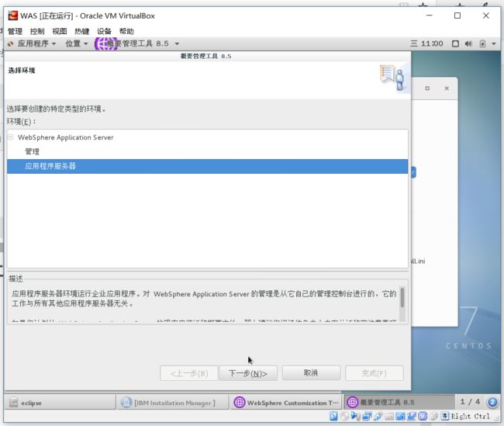Click the mouse integration status icon
The image size is (504, 426).
pyautogui.click(x=434, y=416)
